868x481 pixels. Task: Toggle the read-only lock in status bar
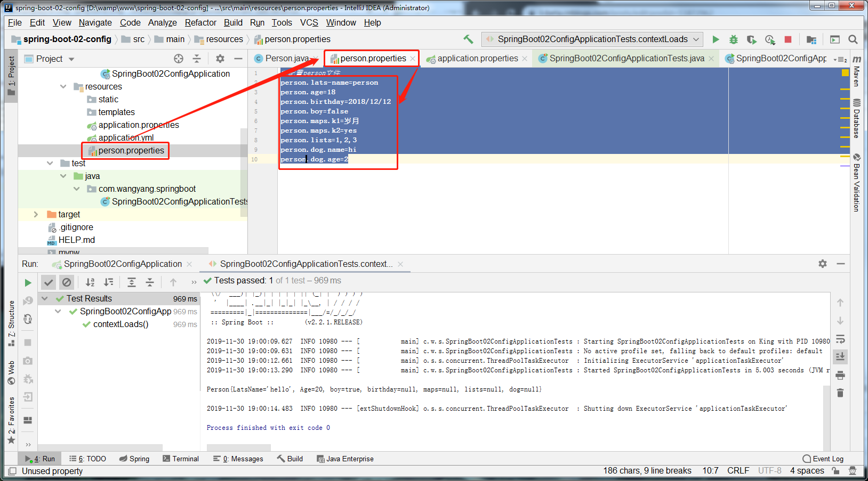click(x=835, y=471)
